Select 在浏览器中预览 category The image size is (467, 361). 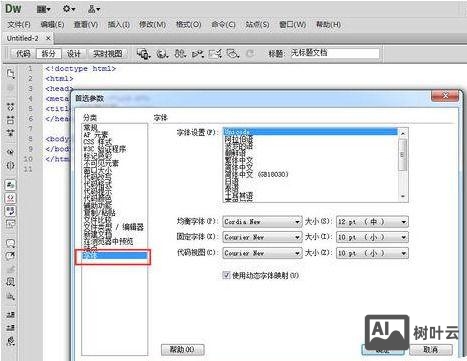[x=108, y=241]
